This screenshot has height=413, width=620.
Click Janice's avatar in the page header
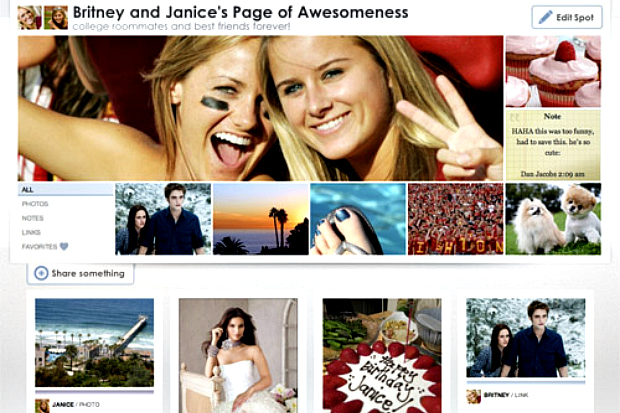pyautogui.click(x=56, y=17)
